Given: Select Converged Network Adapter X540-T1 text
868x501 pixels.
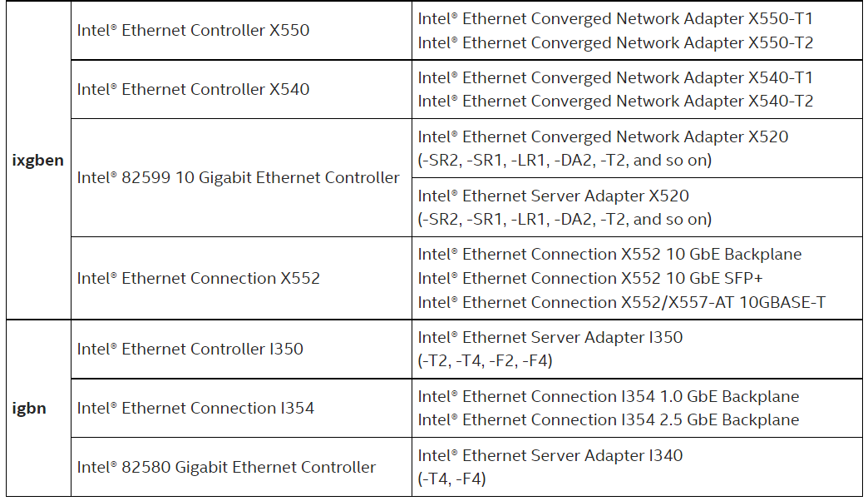Looking at the screenshot, I should point(615,77).
